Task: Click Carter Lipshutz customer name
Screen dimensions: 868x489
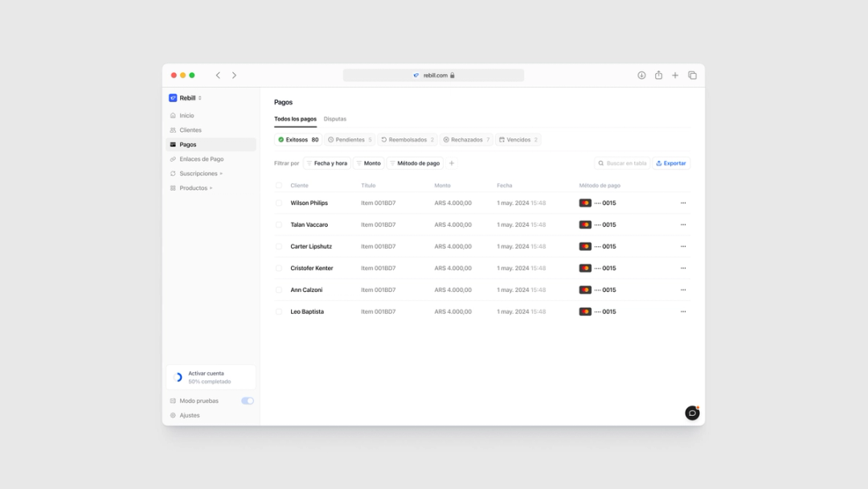Action: pos(311,246)
